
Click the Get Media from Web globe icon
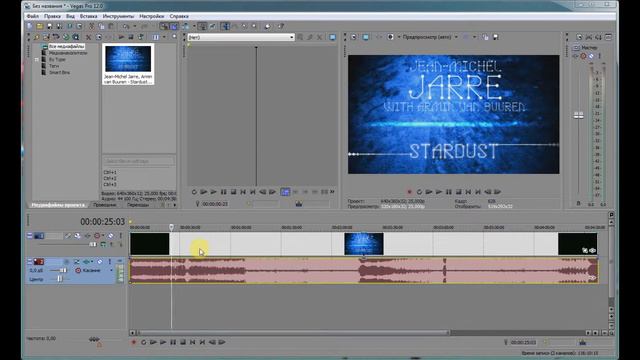coord(66,37)
